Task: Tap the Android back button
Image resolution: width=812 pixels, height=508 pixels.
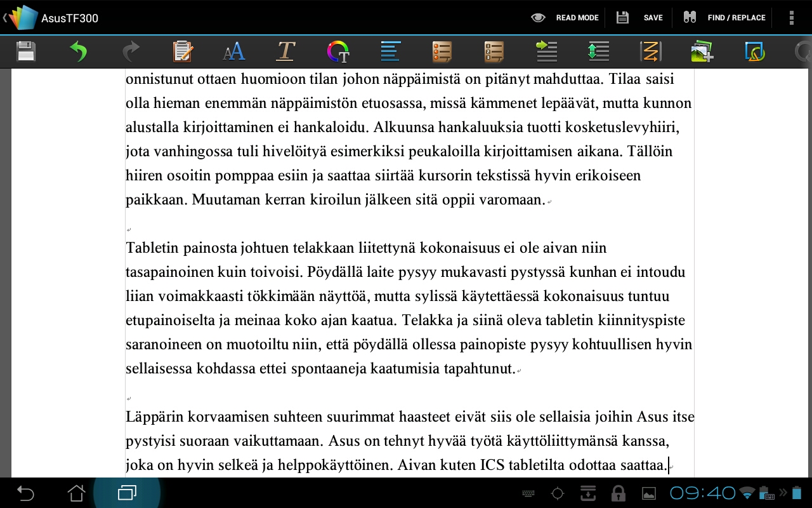Action: pos(25,493)
